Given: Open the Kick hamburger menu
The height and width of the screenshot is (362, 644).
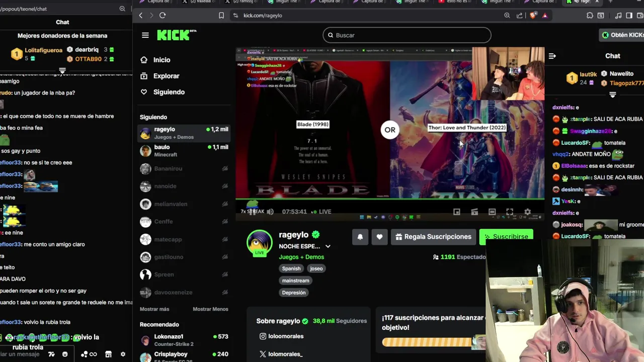Looking at the screenshot, I should click(x=145, y=35).
